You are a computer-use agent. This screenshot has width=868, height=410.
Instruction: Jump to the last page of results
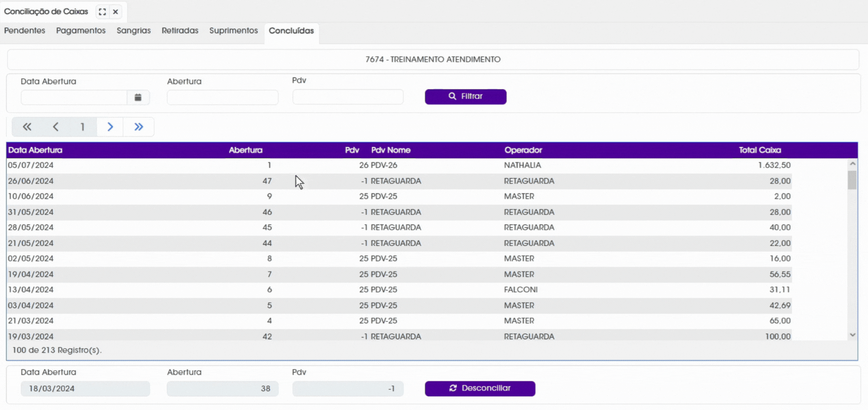click(x=138, y=127)
